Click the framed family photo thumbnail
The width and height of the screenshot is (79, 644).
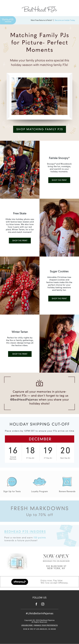(x=39, y=96)
